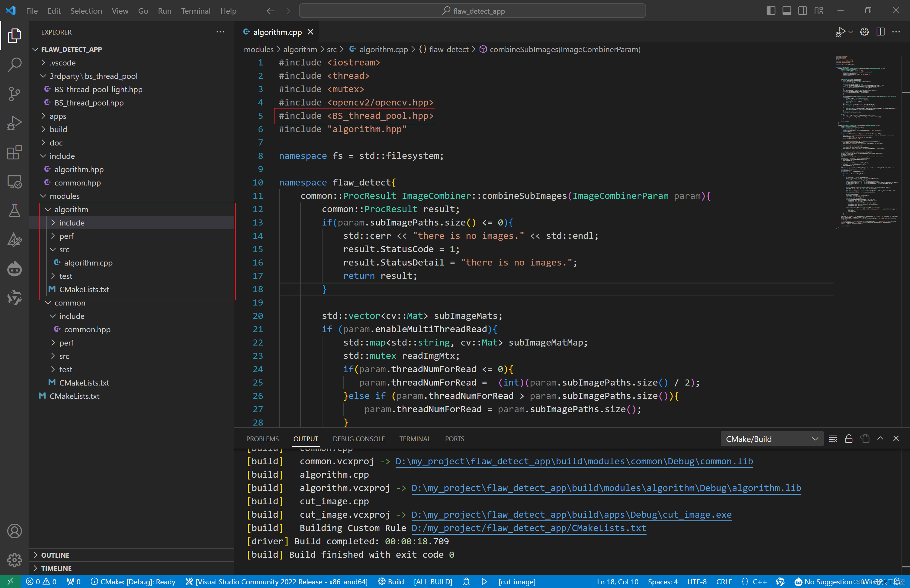The image size is (910, 588).
Task: Open the CMake/Build output channel dropdown
Action: click(771, 439)
